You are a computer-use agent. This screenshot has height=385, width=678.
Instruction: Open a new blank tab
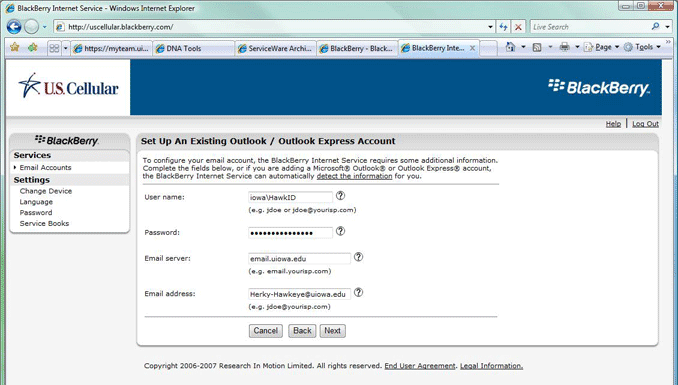(489, 48)
